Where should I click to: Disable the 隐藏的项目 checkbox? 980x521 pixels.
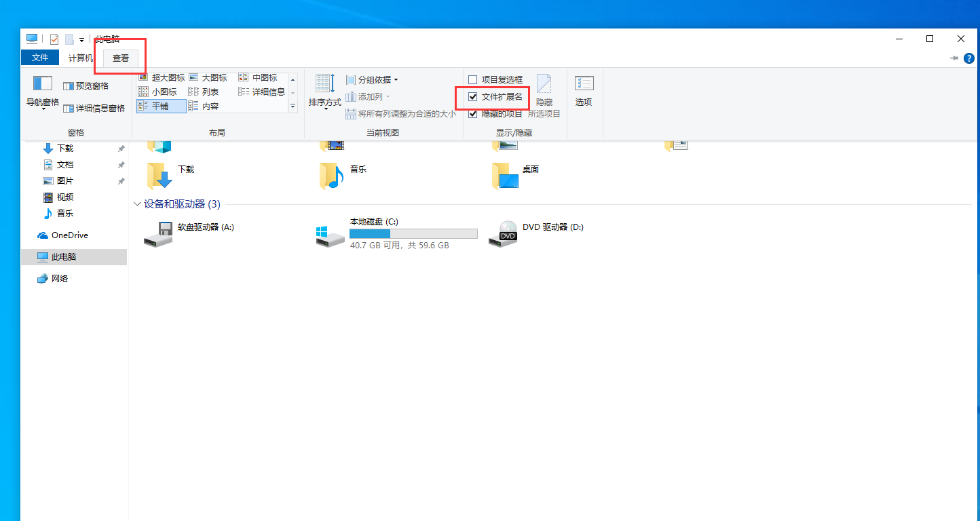(473, 113)
